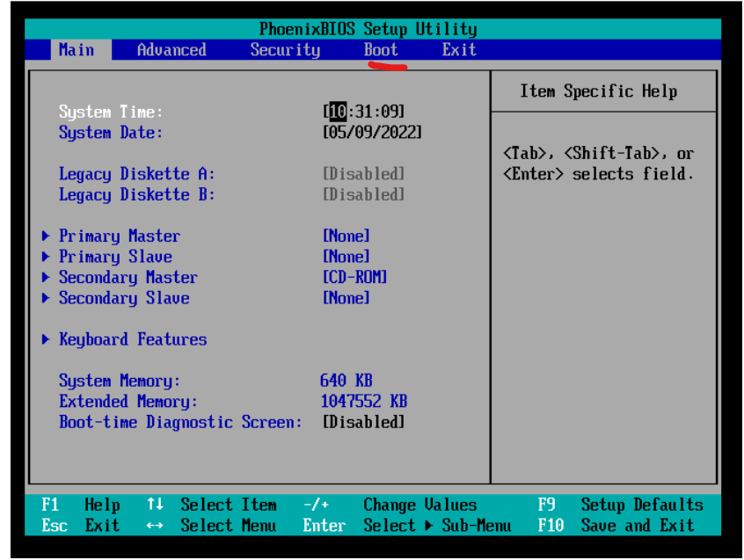Click the Boot-time Diagnostic Screen label
The height and width of the screenshot is (560, 744).
(180, 422)
